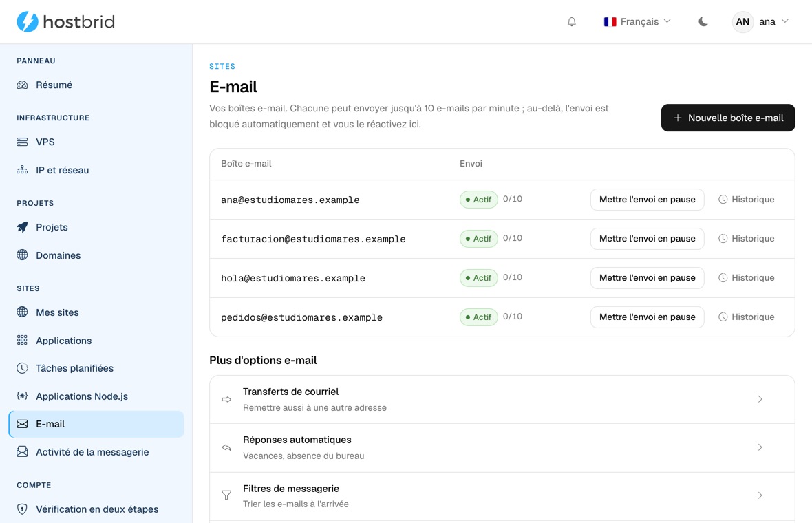
Task: Click the Activité de la messagerie icon
Action: 22,452
